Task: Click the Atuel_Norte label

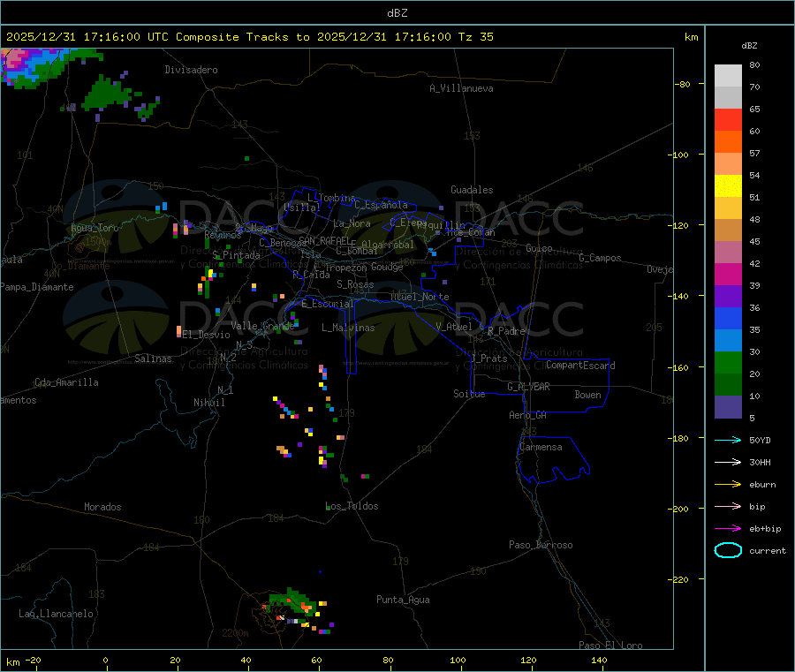Action: (x=420, y=297)
